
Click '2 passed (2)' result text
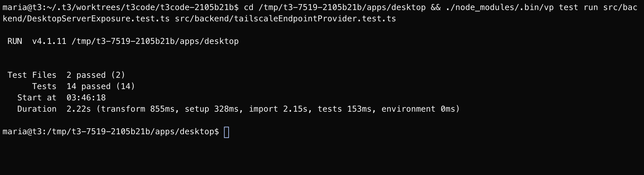(x=96, y=75)
